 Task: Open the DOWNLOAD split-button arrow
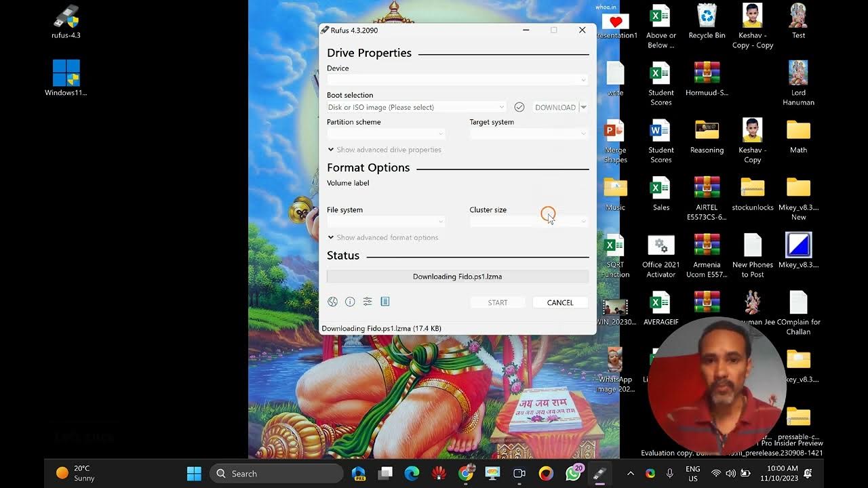[x=583, y=107]
